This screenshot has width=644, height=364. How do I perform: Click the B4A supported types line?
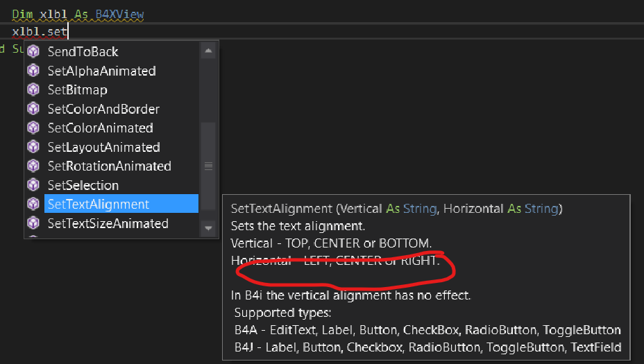427,330
